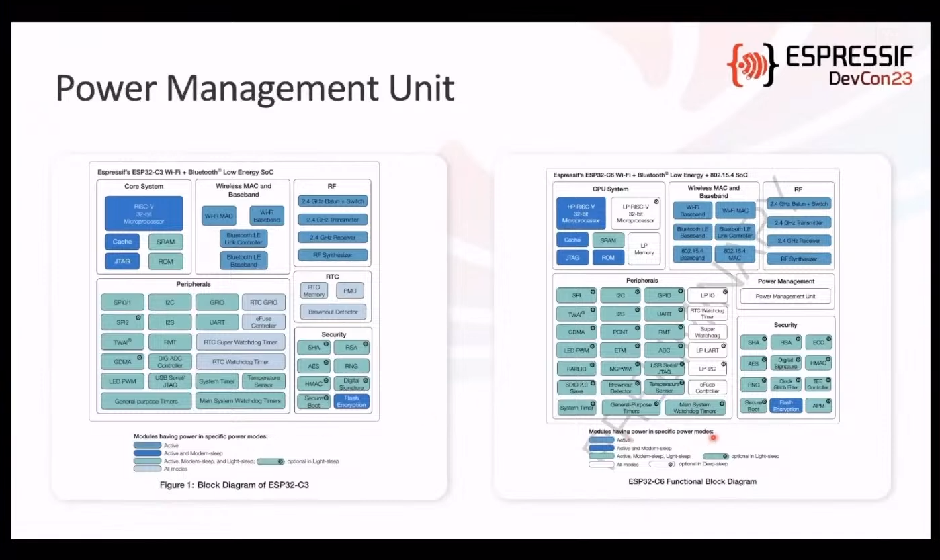The height and width of the screenshot is (560, 940).
Task: Click the 'RTC GPIO' block
Action: pyautogui.click(x=263, y=303)
